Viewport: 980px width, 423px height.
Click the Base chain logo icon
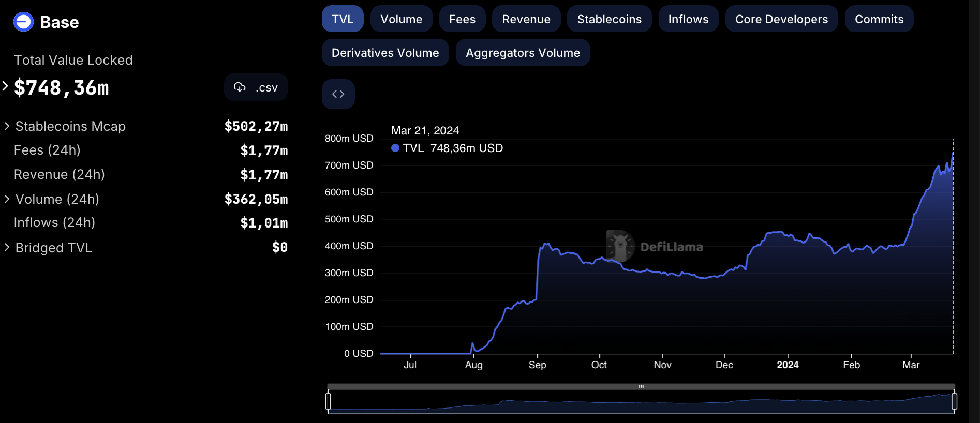23,22
